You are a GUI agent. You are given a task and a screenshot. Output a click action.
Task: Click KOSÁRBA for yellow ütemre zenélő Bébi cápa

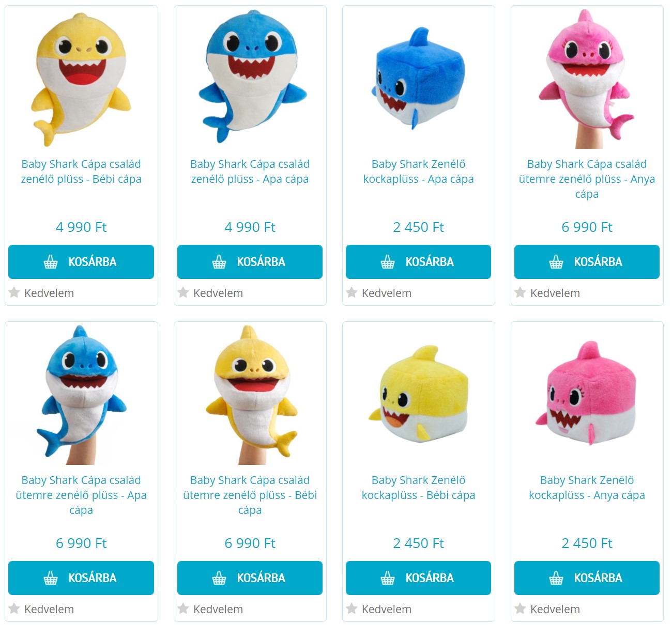point(250,578)
